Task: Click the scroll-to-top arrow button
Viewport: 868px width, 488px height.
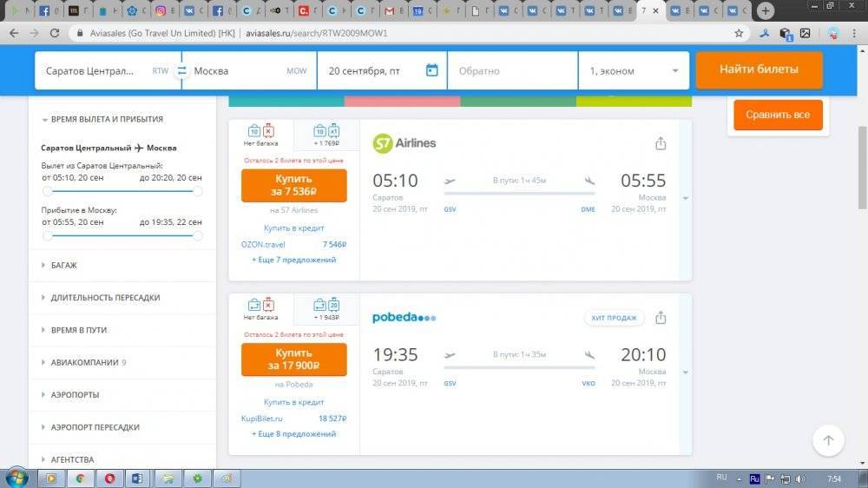Action: click(828, 440)
